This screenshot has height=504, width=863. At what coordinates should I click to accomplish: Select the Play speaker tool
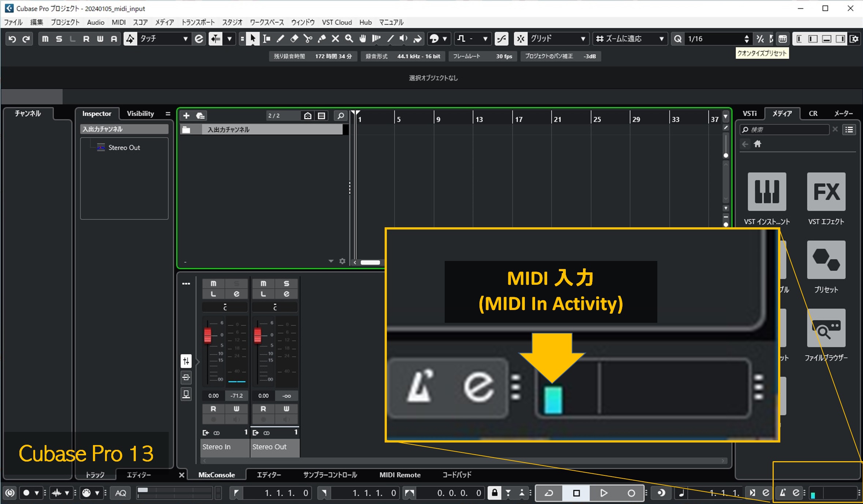click(x=403, y=39)
